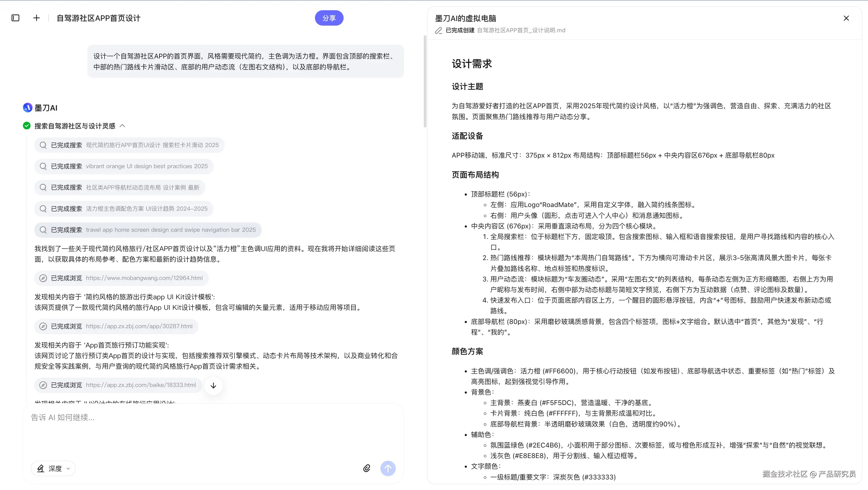This screenshot has height=490, width=868.
Task: Close the virtual computer panel
Action: (846, 18)
